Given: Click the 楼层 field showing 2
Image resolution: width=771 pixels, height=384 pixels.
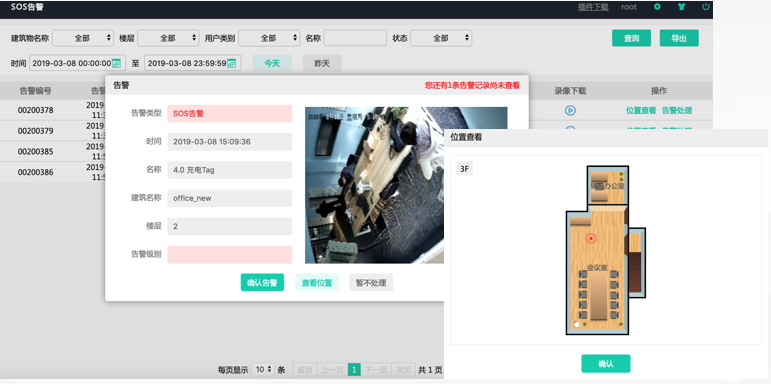Looking at the screenshot, I should point(230,226).
